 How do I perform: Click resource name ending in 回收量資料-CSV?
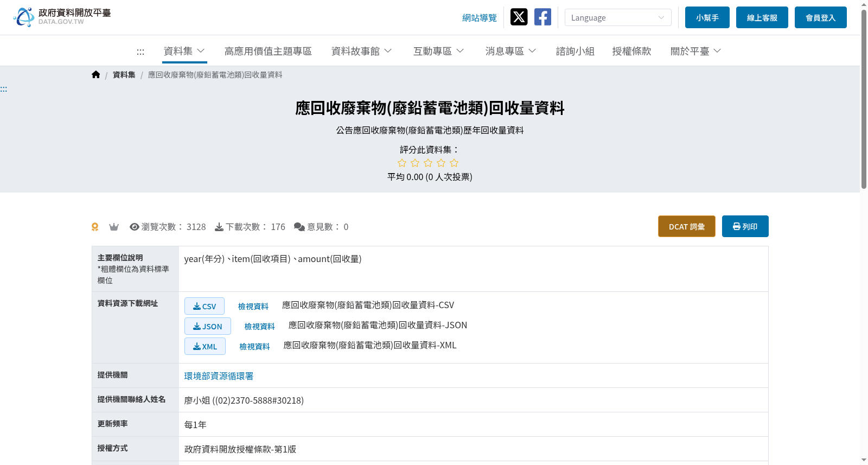pyautogui.click(x=368, y=305)
